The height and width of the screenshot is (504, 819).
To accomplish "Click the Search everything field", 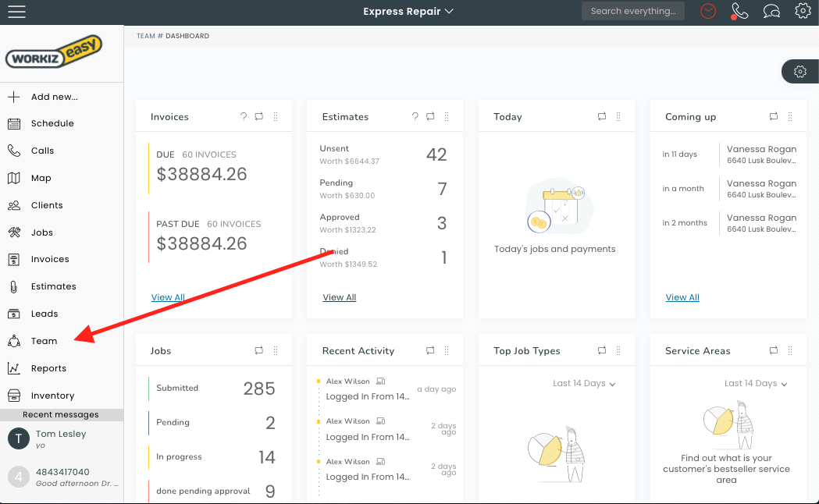I will point(632,12).
